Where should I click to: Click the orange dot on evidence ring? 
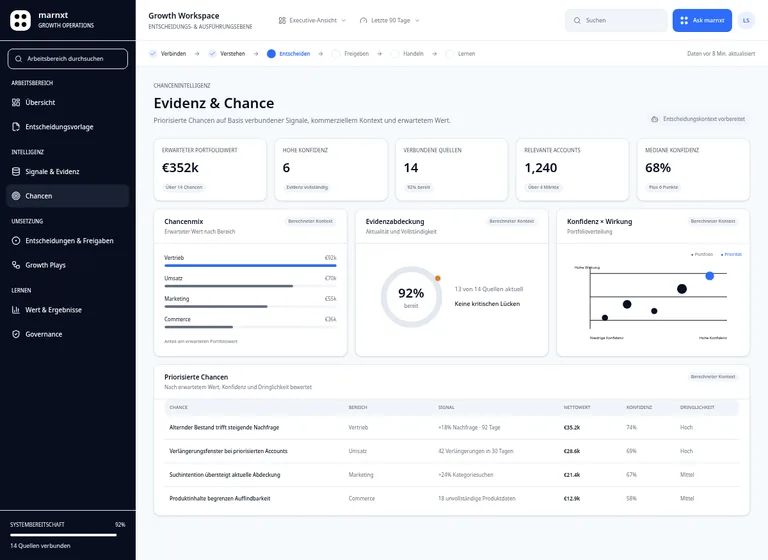point(438,278)
